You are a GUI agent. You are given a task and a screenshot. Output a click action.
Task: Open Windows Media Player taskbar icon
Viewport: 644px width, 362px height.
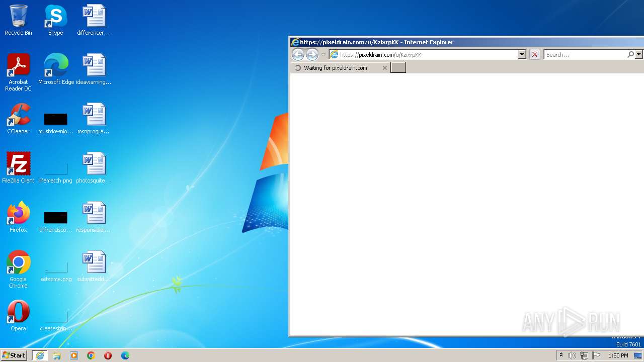[74, 355]
